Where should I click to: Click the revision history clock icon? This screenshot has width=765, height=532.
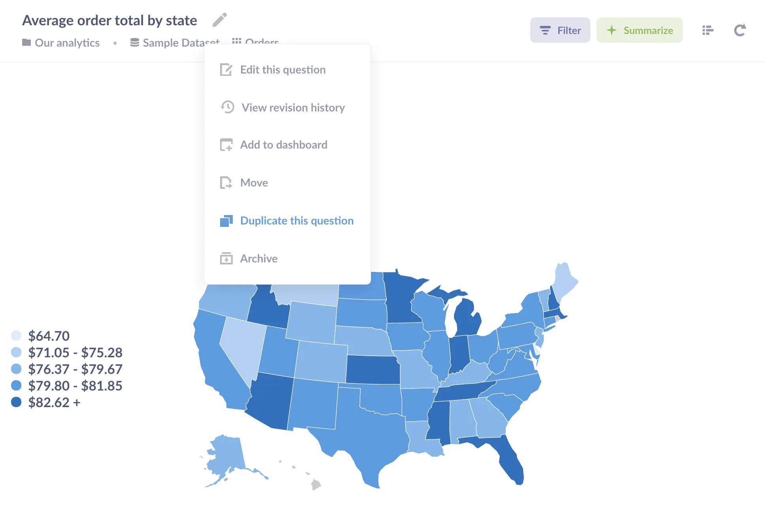pos(227,107)
